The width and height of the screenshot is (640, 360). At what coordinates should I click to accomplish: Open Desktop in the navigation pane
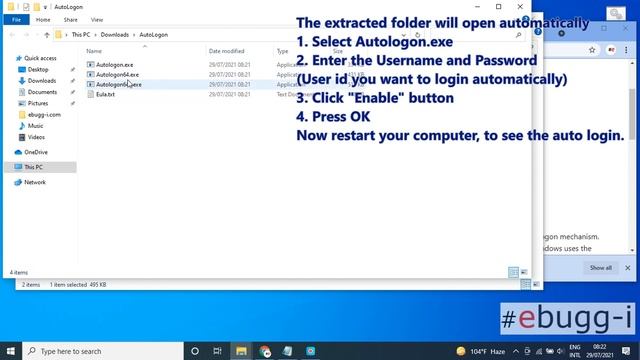(38, 70)
